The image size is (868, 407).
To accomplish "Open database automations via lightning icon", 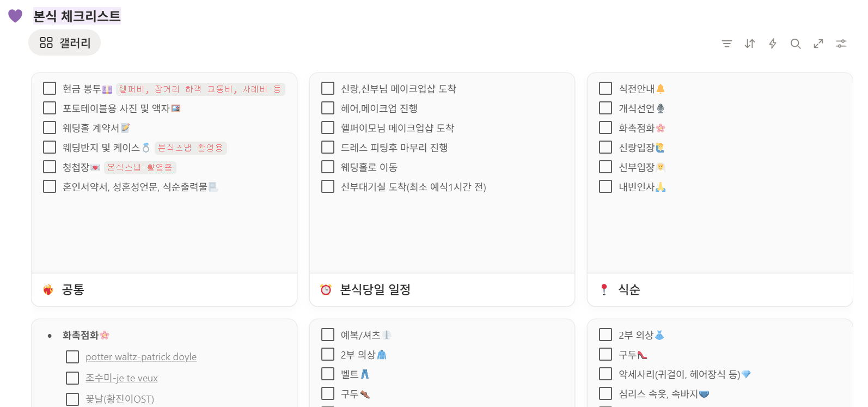I will coord(772,44).
